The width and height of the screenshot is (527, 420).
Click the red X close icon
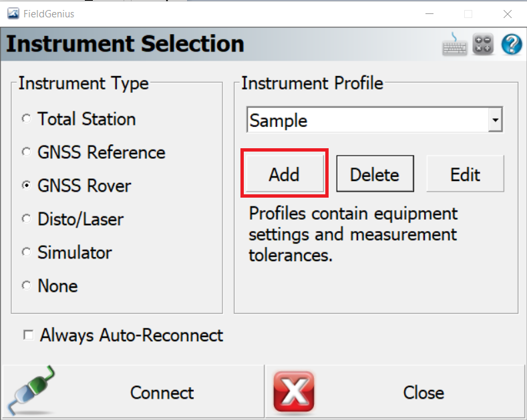(294, 392)
